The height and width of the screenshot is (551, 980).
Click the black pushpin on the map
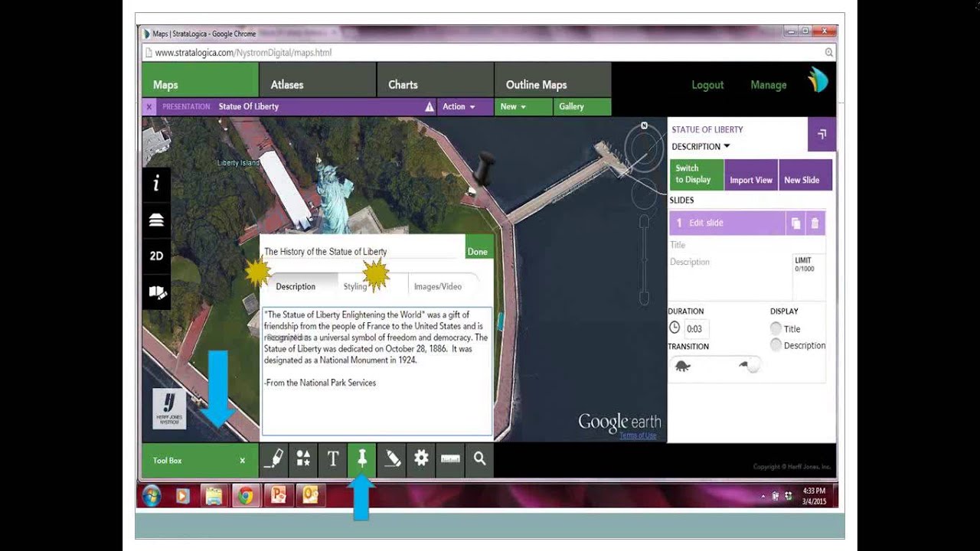coord(482,170)
